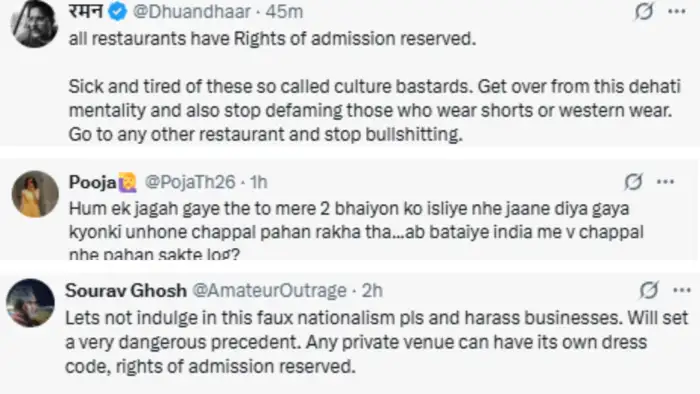This screenshot has height=394, width=700.
Task: Click the Grok icon on रमन's tweet
Action: click(644, 11)
